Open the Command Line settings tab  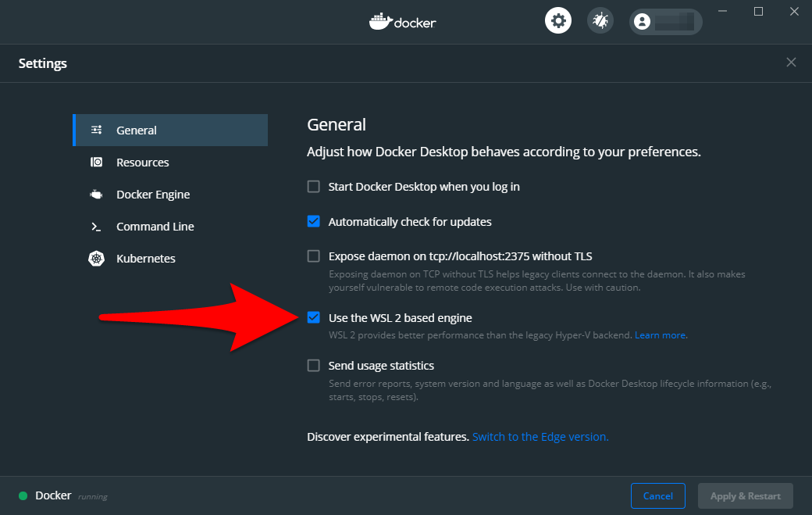pyautogui.click(x=170, y=227)
